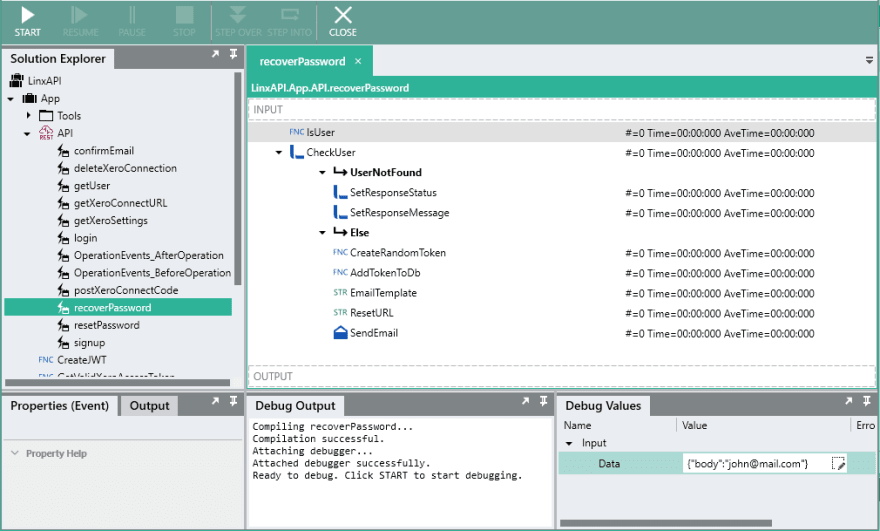Viewport: 880px width, 531px height.
Task: Click the SendEmail mail icon
Action: pyautogui.click(x=340, y=333)
